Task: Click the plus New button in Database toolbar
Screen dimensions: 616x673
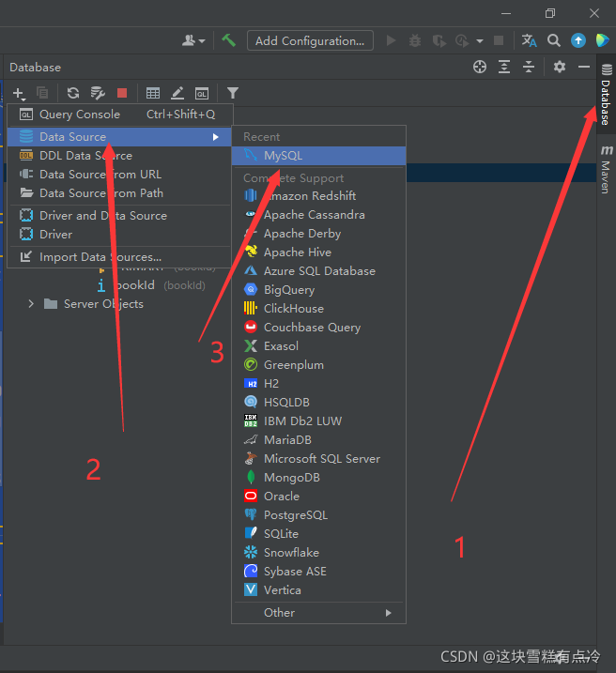Action: (19, 93)
